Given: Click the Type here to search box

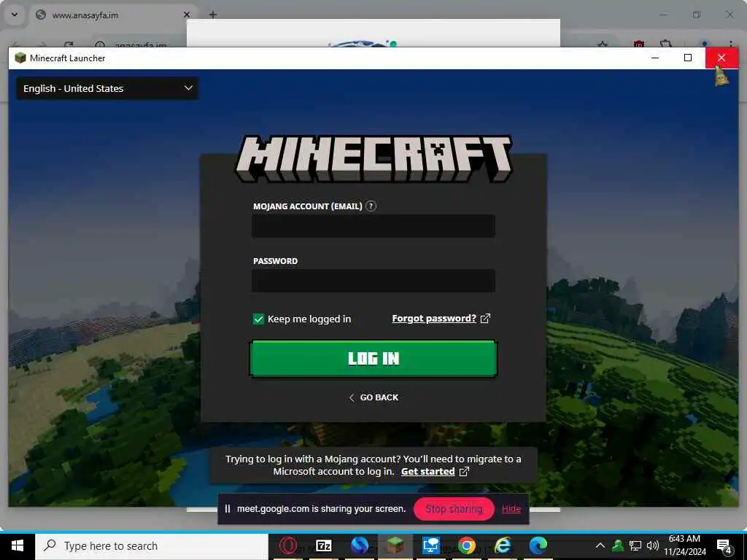Looking at the screenshot, I should click(x=152, y=546).
